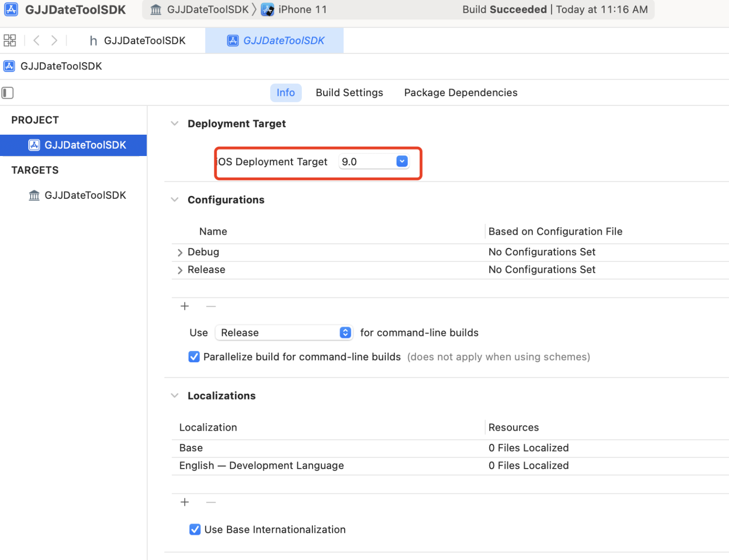This screenshot has height=560, width=729.
Task: Click Release's No Configurations Set cell
Action: click(x=542, y=269)
